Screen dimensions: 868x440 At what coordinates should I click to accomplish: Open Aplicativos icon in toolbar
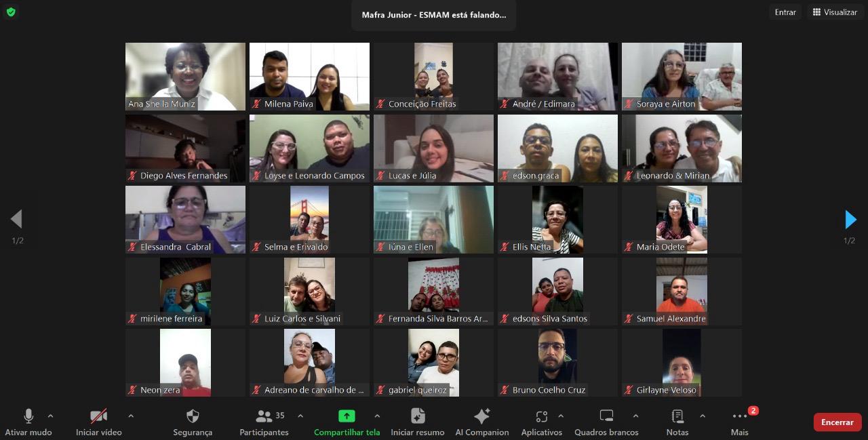pos(541,416)
